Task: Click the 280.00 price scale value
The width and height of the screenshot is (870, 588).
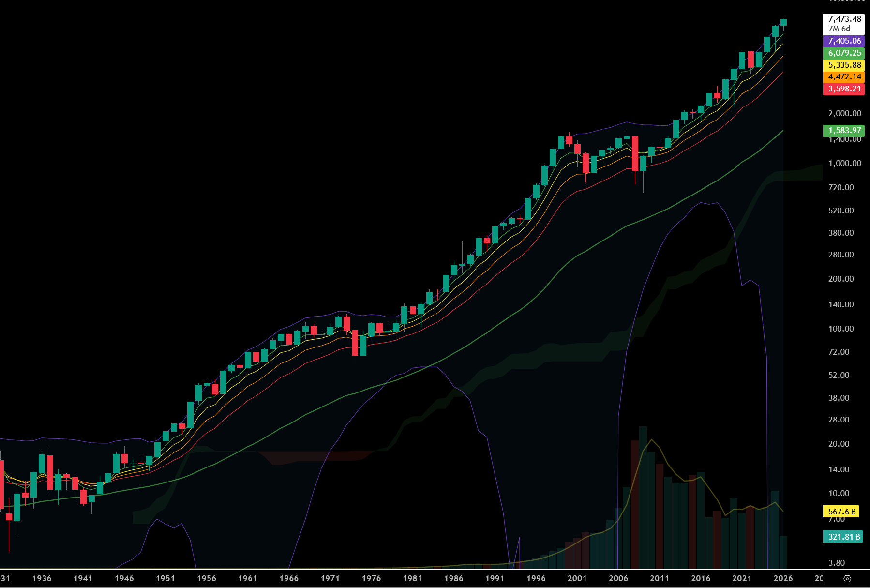Action: 841,255
